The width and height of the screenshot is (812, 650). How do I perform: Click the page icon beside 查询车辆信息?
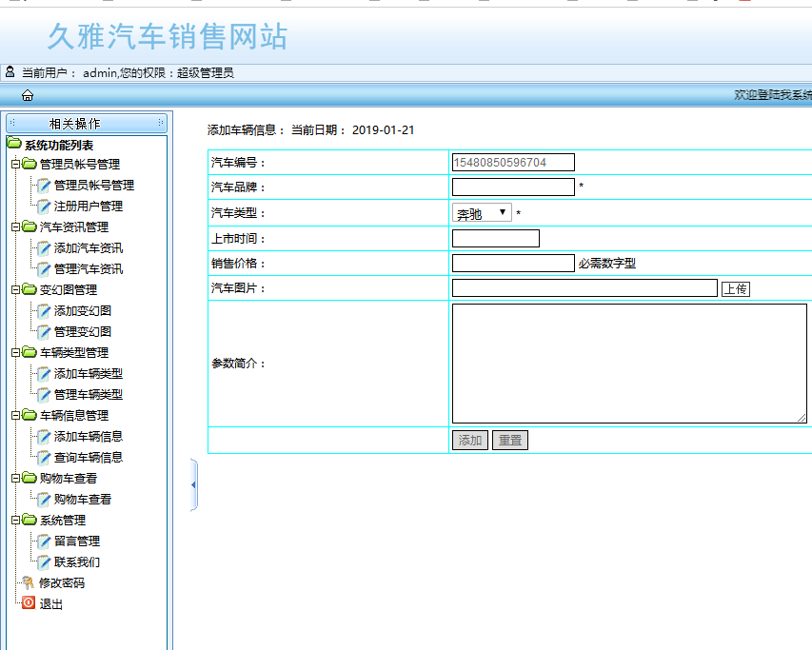click(44, 458)
